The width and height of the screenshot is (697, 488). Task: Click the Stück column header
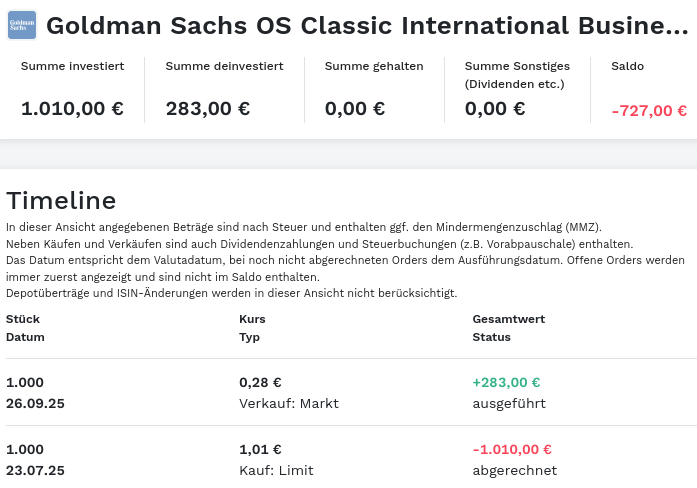tap(24, 319)
